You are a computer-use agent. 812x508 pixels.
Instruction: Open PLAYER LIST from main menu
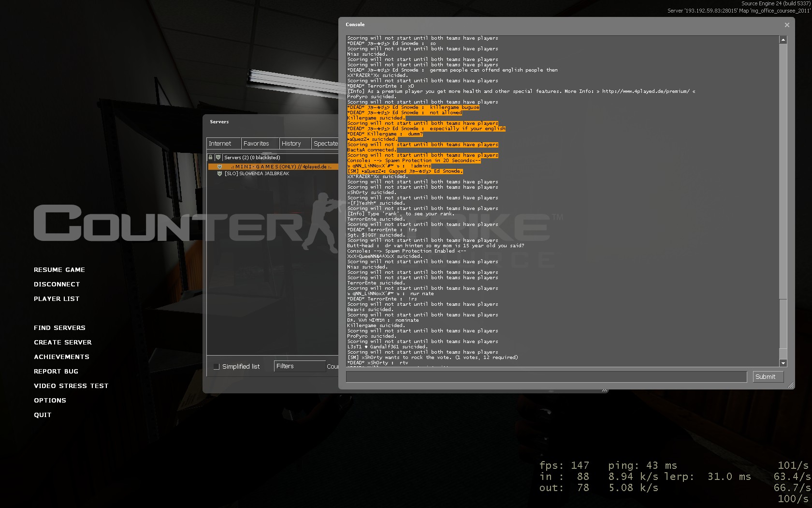(57, 299)
